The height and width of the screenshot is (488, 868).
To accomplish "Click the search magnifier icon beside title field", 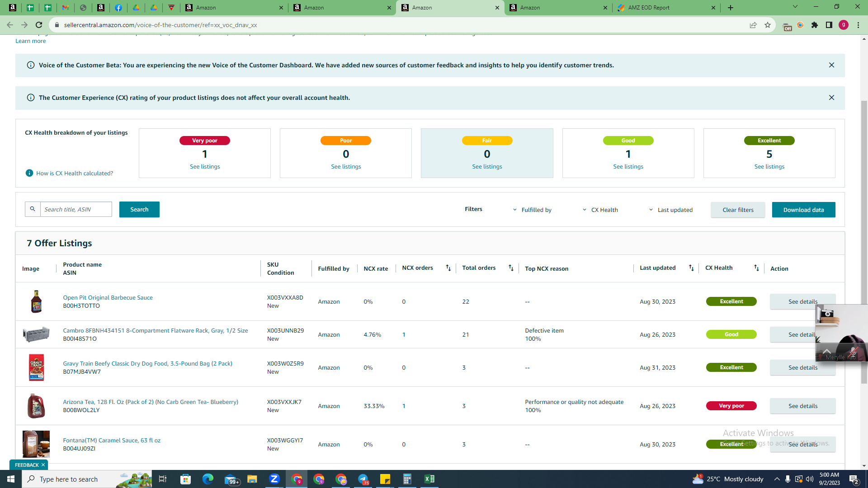I will [x=33, y=209].
